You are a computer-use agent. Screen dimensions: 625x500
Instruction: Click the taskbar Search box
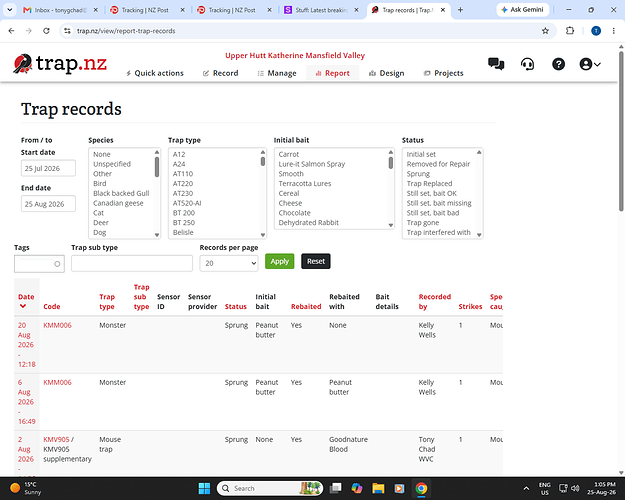click(269, 488)
